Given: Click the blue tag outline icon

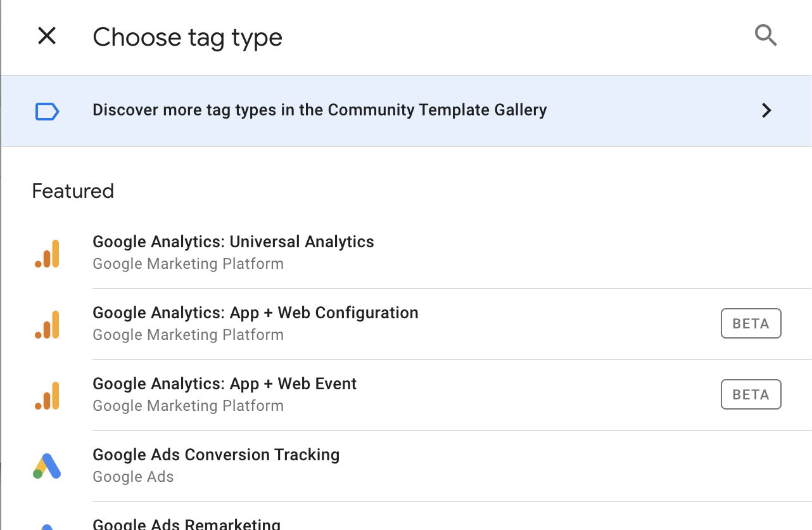Looking at the screenshot, I should 47,112.
